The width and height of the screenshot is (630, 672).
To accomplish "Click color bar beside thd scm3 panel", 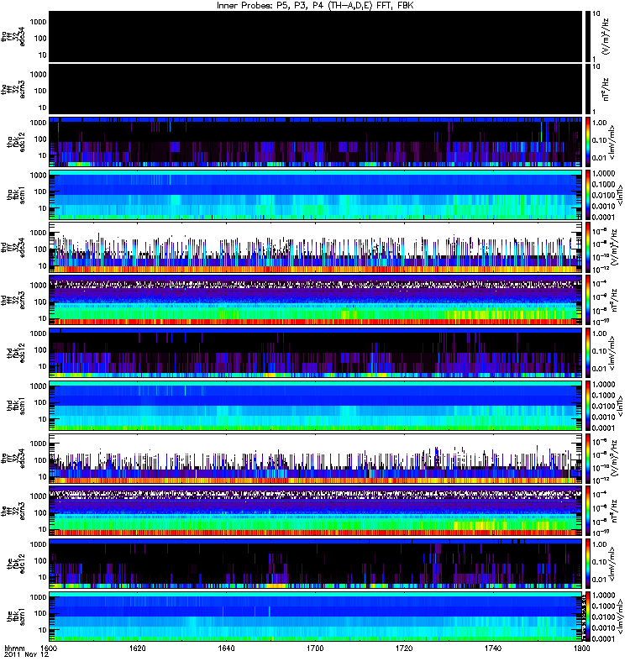I will [x=588, y=300].
